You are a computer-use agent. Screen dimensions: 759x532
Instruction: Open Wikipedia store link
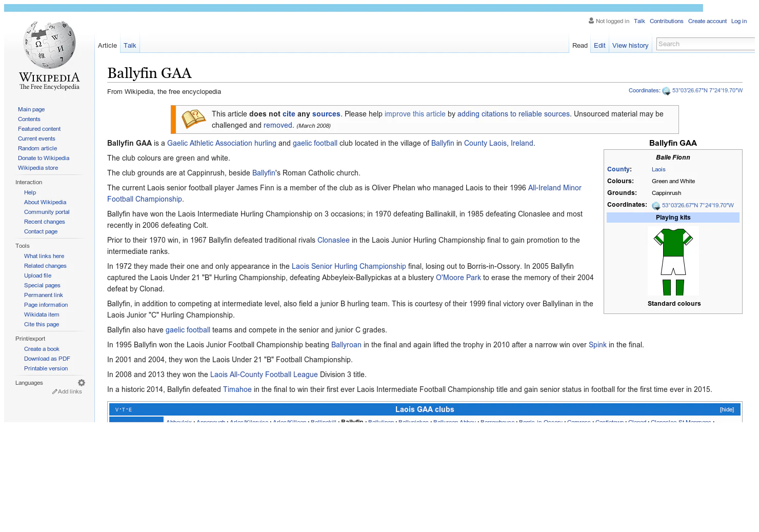point(38,168)
